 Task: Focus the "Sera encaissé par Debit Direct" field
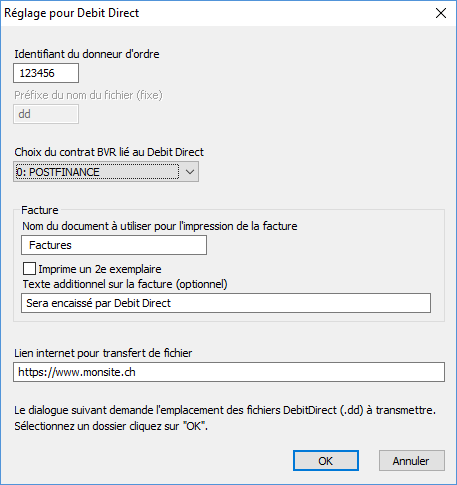tap(226, 303)
